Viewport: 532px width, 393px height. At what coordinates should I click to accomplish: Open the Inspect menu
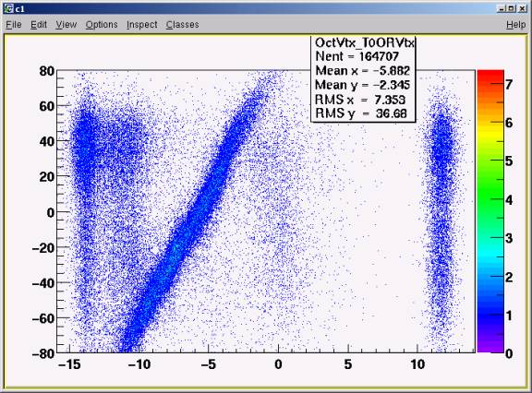142,24
